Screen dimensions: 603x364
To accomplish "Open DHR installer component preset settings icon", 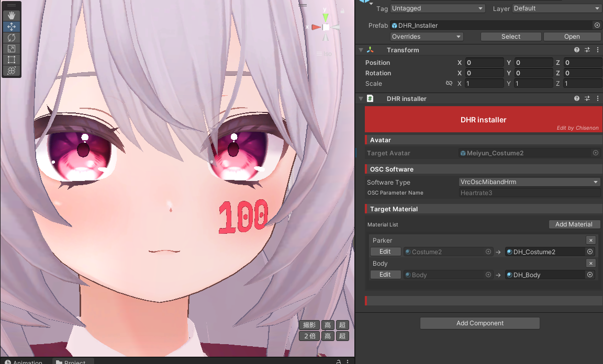I will [x=587, y=99].
